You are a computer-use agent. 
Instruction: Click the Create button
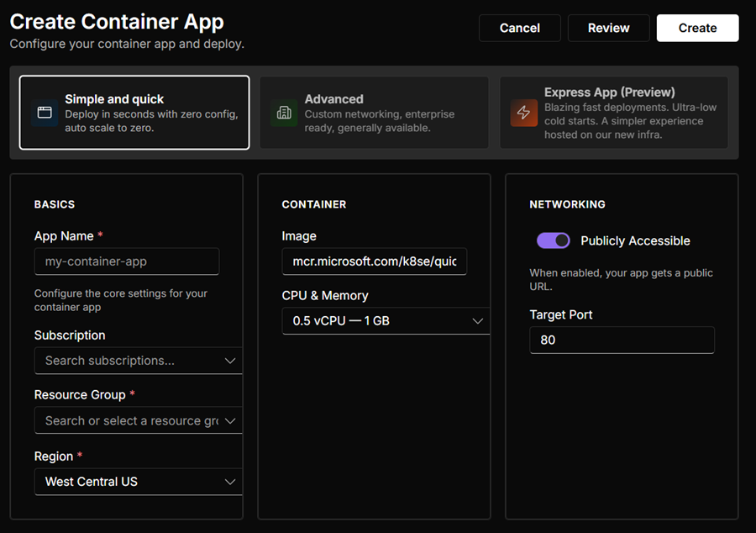[697, 28]
